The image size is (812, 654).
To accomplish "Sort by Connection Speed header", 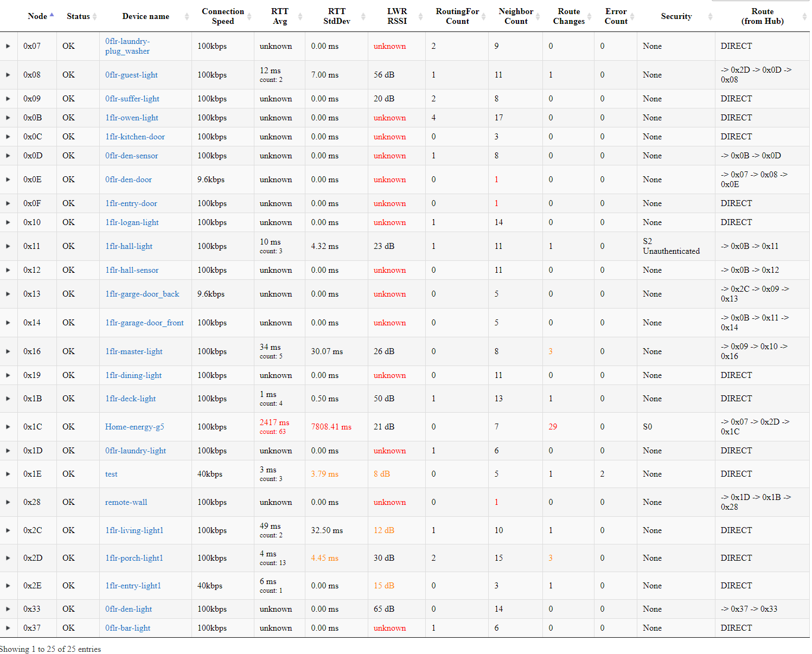I will click(222, 16).
